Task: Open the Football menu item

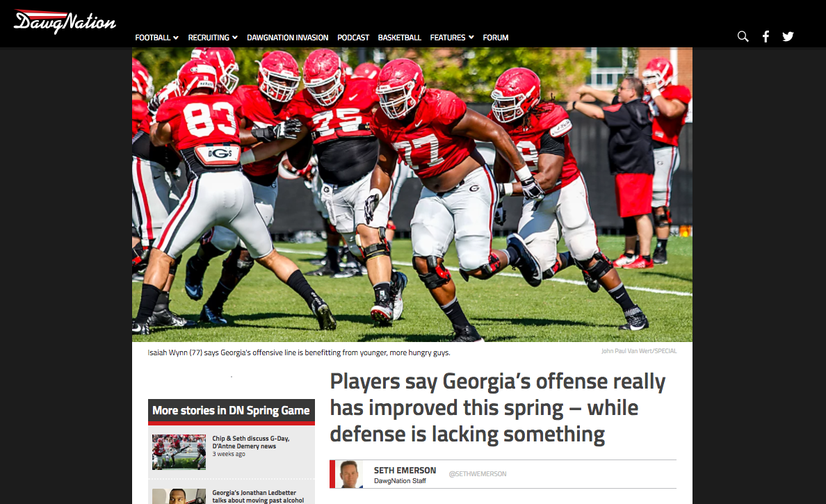Action: tap(153, 38)
